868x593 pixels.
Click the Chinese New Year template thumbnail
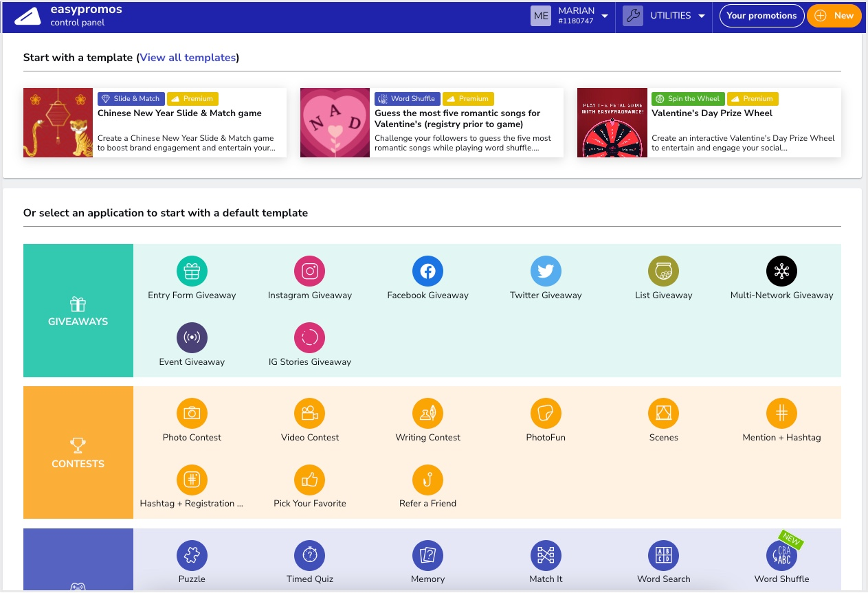(58, 122)
